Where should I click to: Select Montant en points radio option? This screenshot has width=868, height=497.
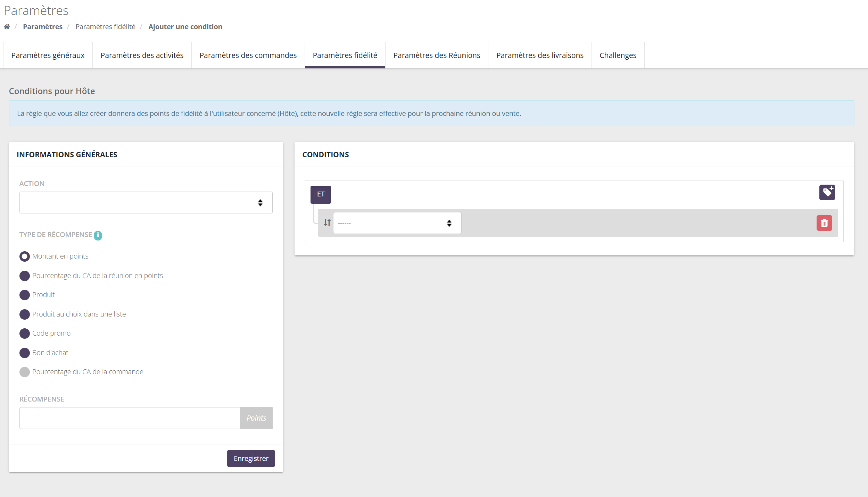pos(25,256)
